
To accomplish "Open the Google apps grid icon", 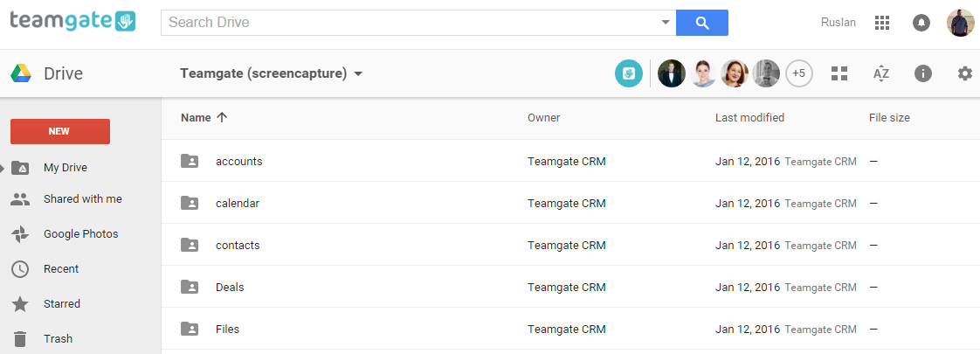I will tap(882, 23).
